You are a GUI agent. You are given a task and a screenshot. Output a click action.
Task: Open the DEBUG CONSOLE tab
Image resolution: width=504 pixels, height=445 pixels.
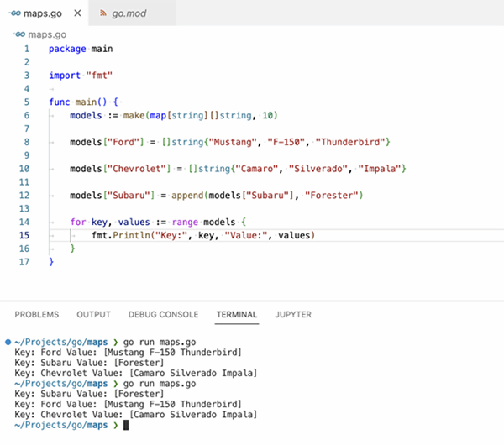tap(163, 315)
